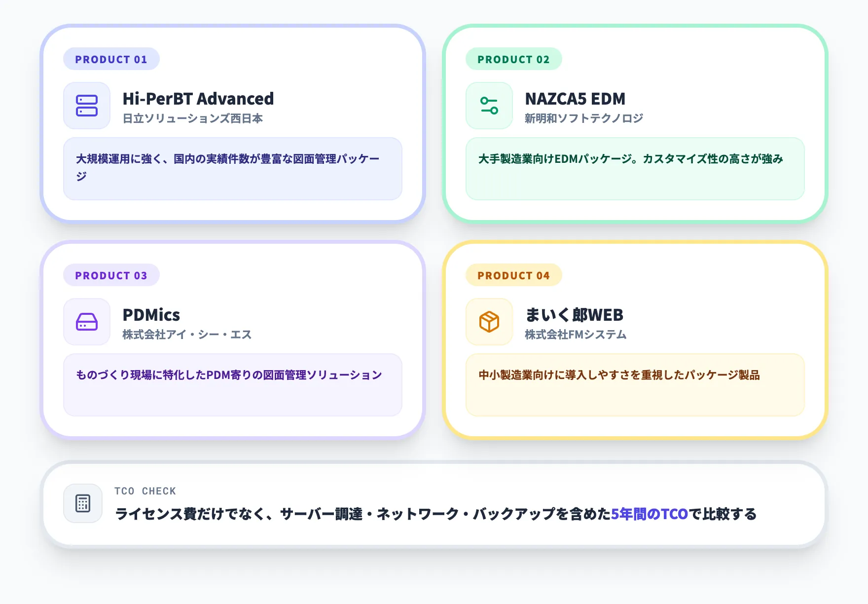This screenshot has width=868, height=604.
Task: Click the product name NAZCA5 EDM
Action: pos(576,98)
